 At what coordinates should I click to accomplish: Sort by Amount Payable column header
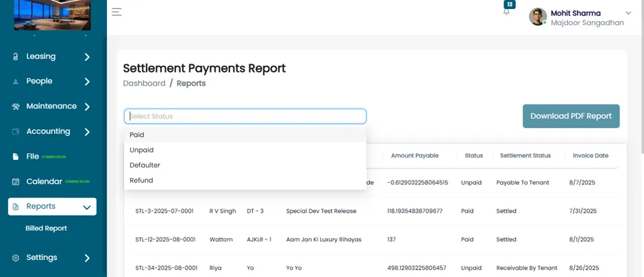[x=414, y=156]
